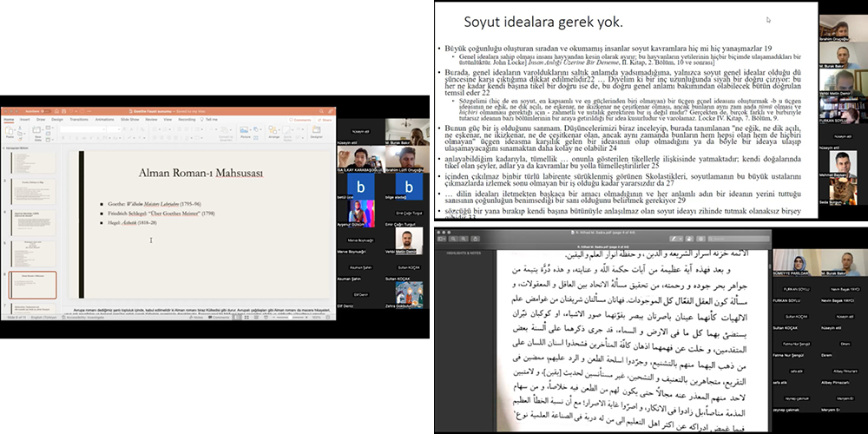
Task: Click the Convert to SmartArt button
Action: tap(226, 133)
